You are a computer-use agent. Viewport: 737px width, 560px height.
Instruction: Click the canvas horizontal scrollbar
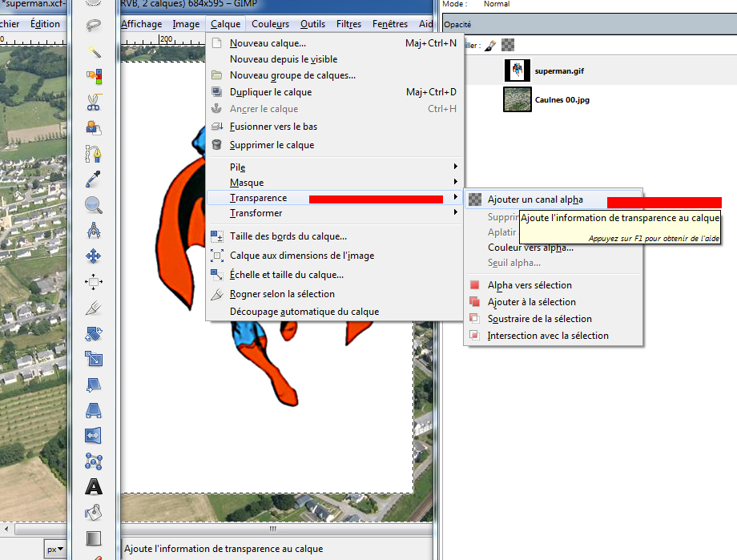272,529
